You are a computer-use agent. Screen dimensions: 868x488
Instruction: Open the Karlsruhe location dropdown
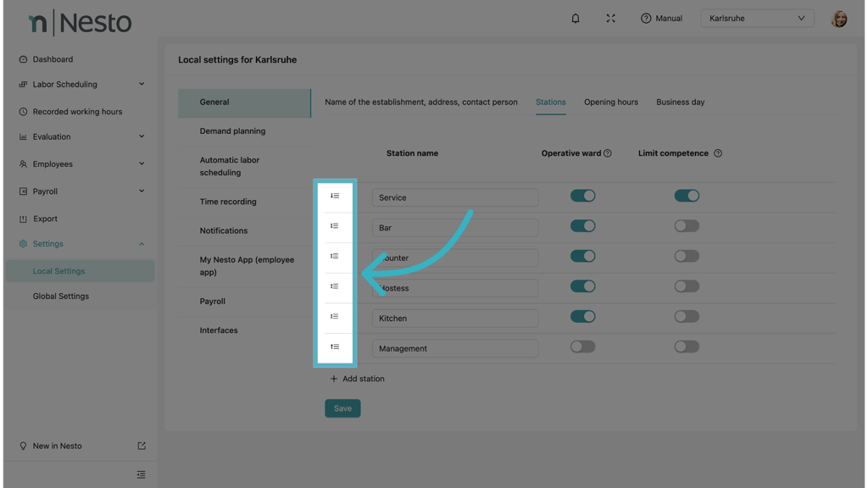(757, 18)
